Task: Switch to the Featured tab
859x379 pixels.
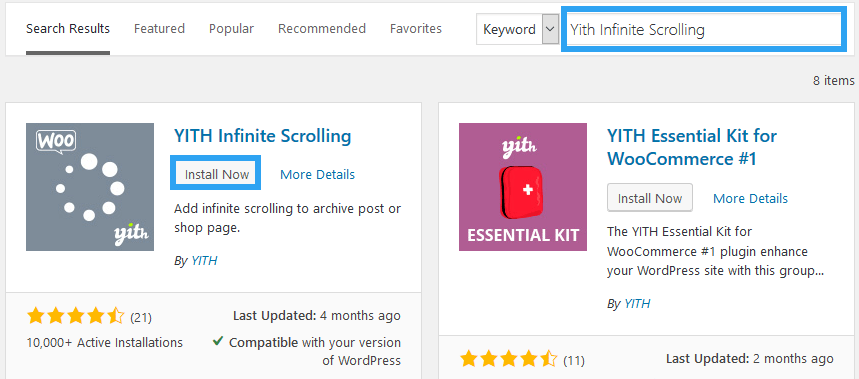Action: tap(159, 28)
